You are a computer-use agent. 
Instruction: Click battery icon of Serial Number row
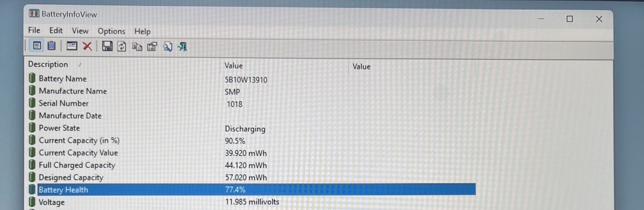click(32, 103)
